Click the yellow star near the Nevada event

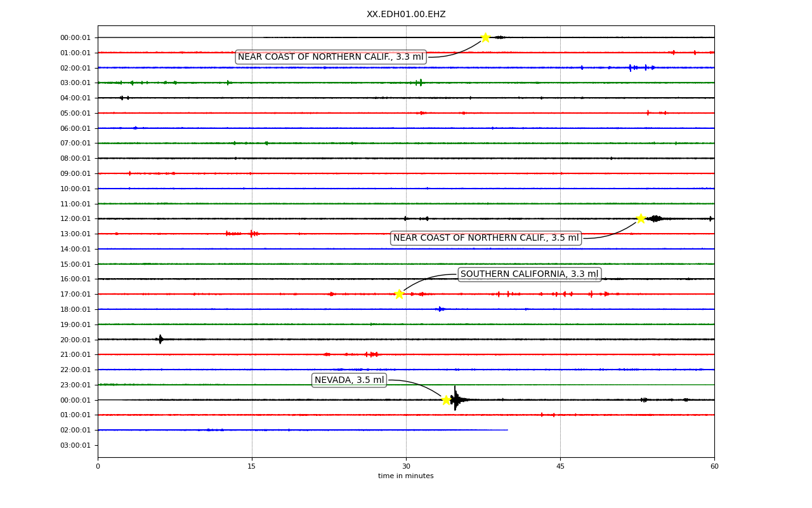pyautogui.click(x=446, y=400)
